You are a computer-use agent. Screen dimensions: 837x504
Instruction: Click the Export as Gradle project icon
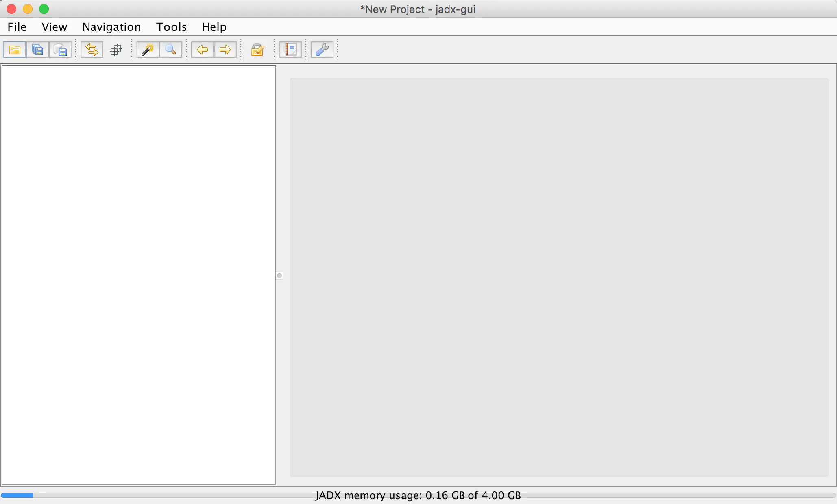[x=60, y=50]
